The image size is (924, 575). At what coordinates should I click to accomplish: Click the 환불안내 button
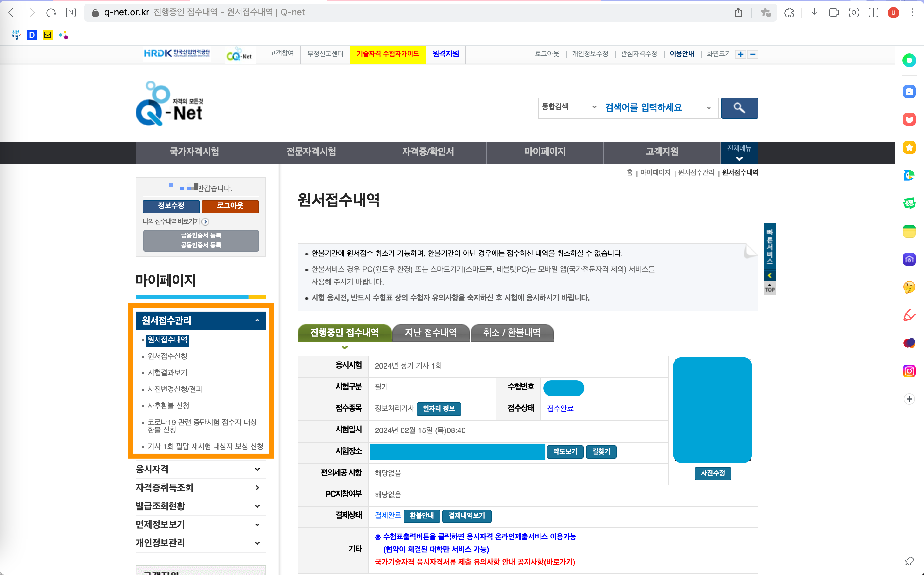pos(421,516)
